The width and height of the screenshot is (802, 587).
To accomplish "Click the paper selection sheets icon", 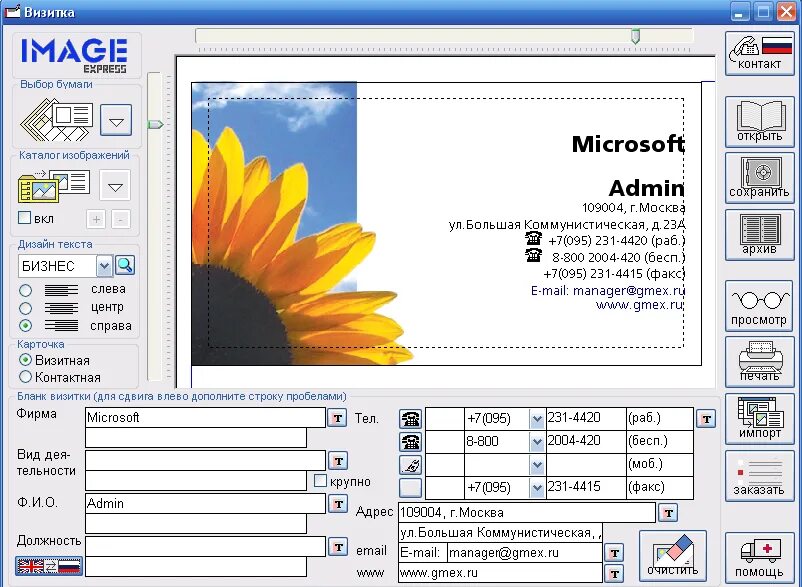I will pyautogui.click(x=57, y=120).
